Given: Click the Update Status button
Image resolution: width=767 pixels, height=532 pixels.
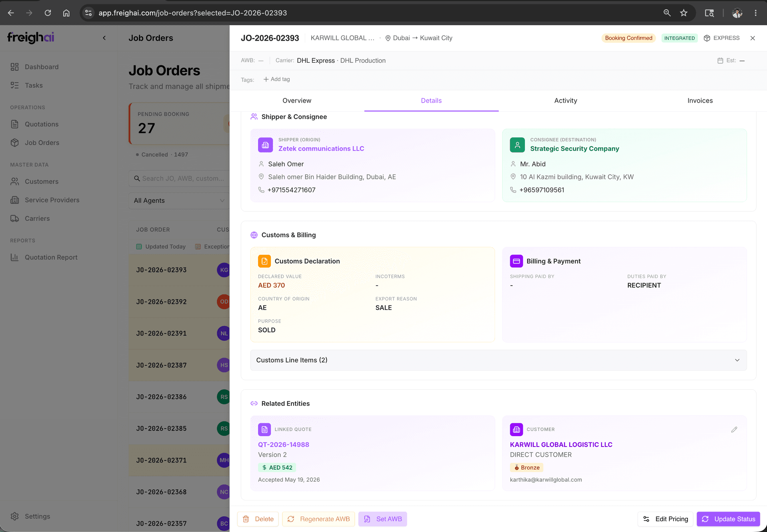Looking at the screenshot, I should coord(729,519).
